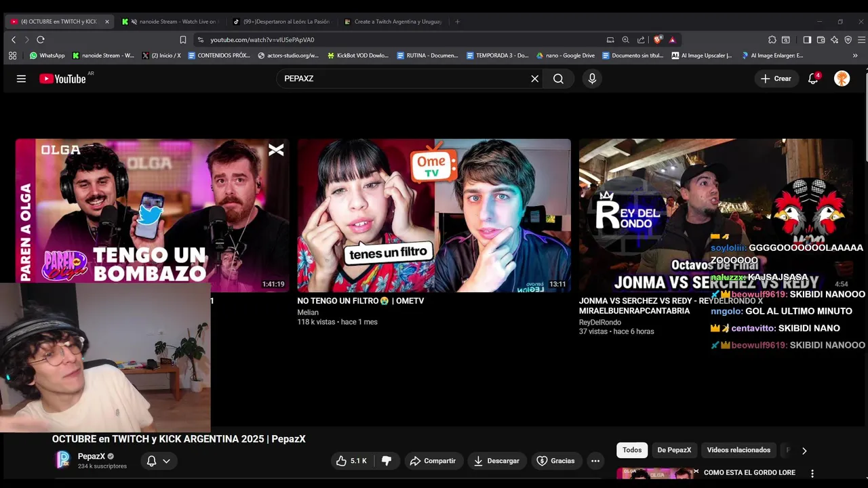Select the Videos relacionados chip
This screenshot has height=488, width=868.
738,450
